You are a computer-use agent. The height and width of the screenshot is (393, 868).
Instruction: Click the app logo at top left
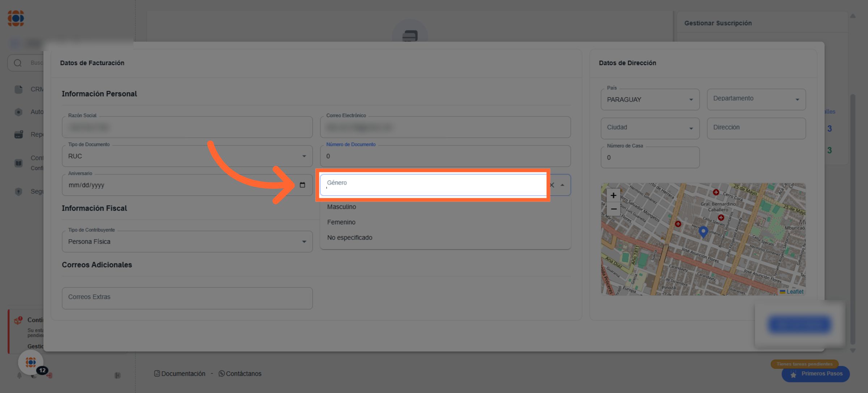(x=16, y=18)
